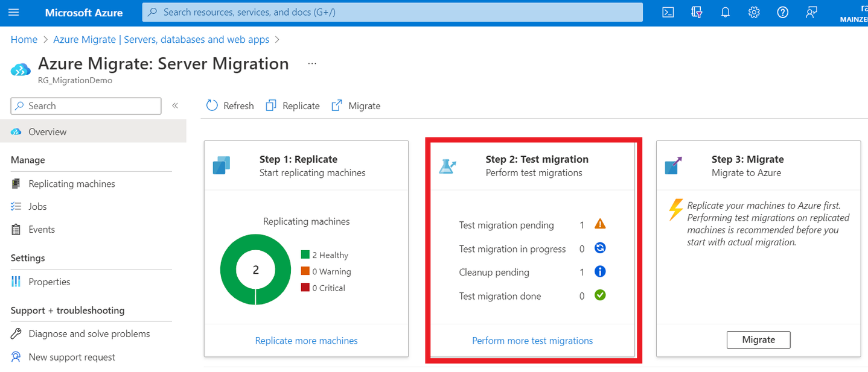
Task: Click the green check next to Test migration done
Action: coord(600,295)
